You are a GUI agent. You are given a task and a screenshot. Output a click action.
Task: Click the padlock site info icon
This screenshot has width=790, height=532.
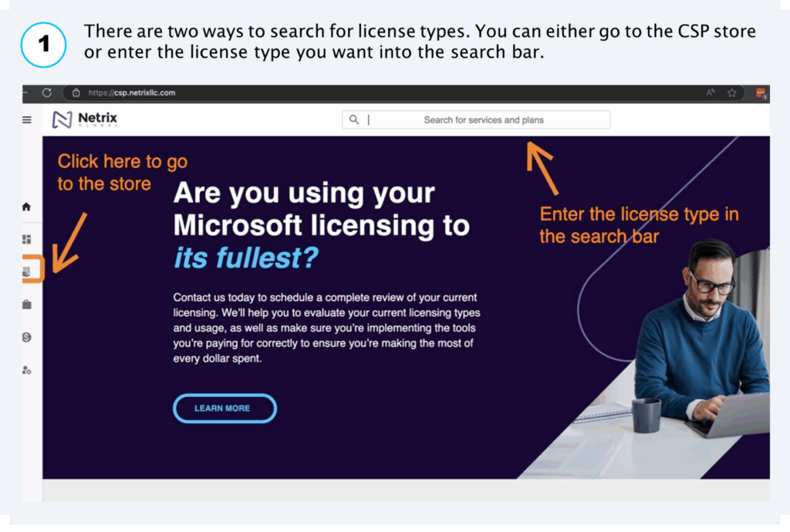[x=76, y=93]
